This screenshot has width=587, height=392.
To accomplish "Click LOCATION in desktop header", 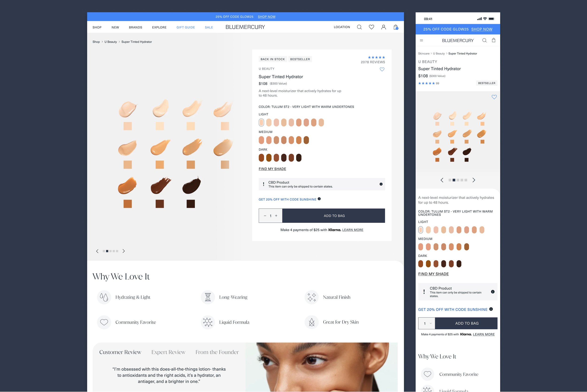I will [342, 27].
